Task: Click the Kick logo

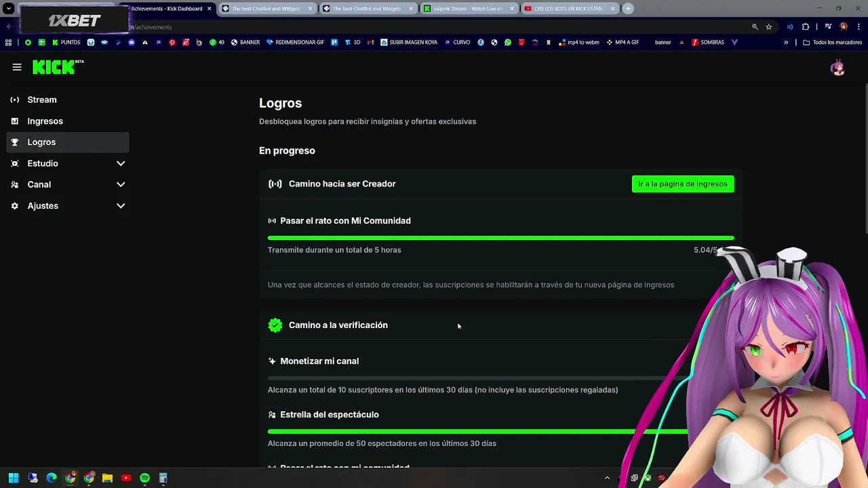Action: point(58,67)
